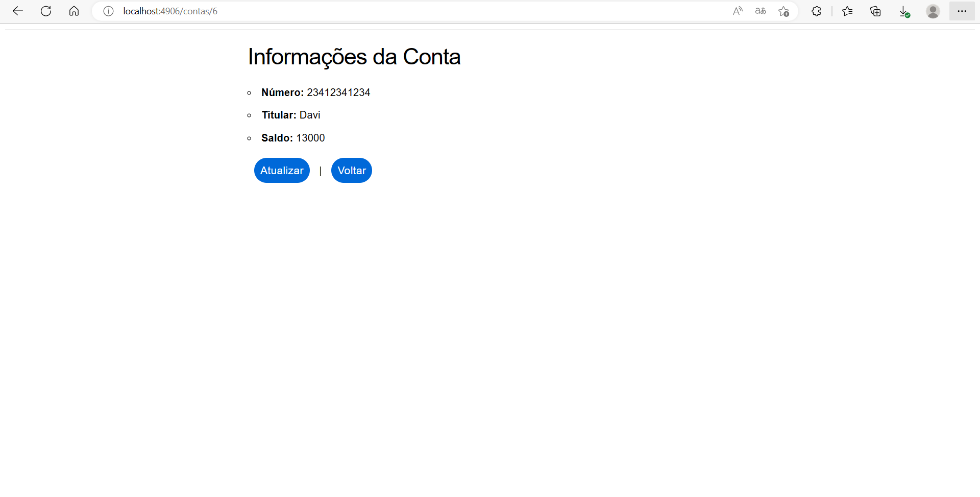Open the Extensions puzzle icon

click(816, 11)
